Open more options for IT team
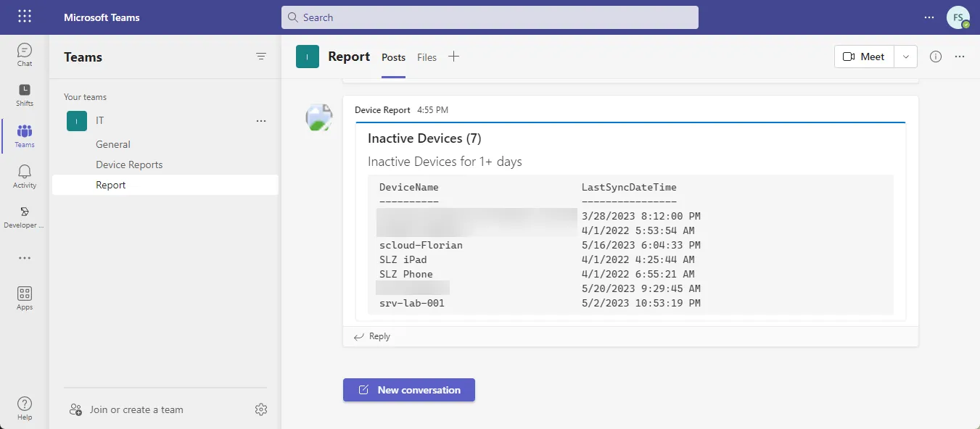 pos(261,121)
